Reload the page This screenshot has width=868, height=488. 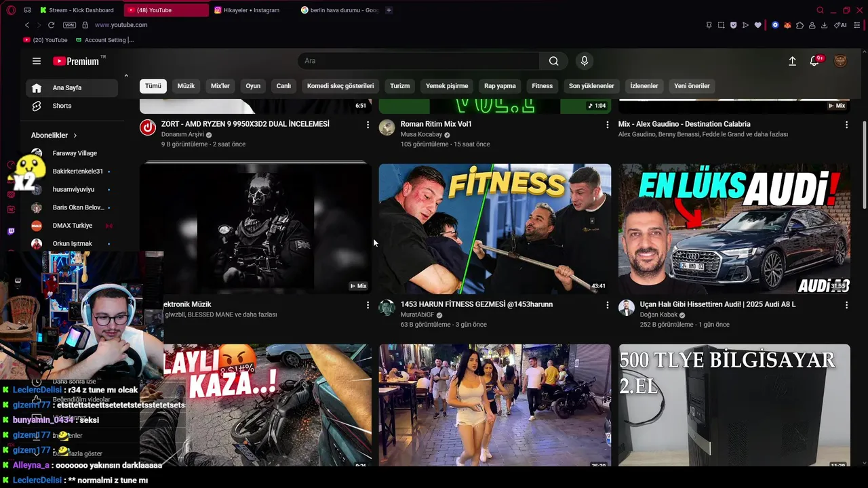51,25
